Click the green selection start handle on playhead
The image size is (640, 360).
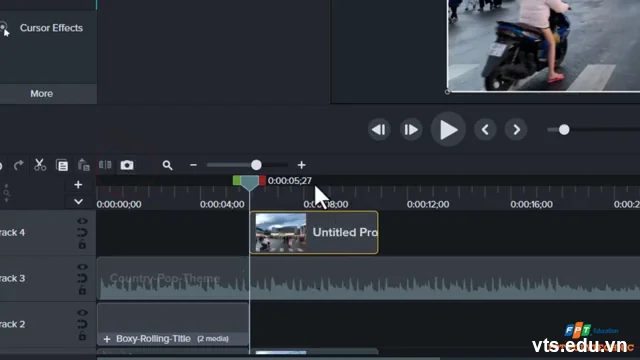236,180
